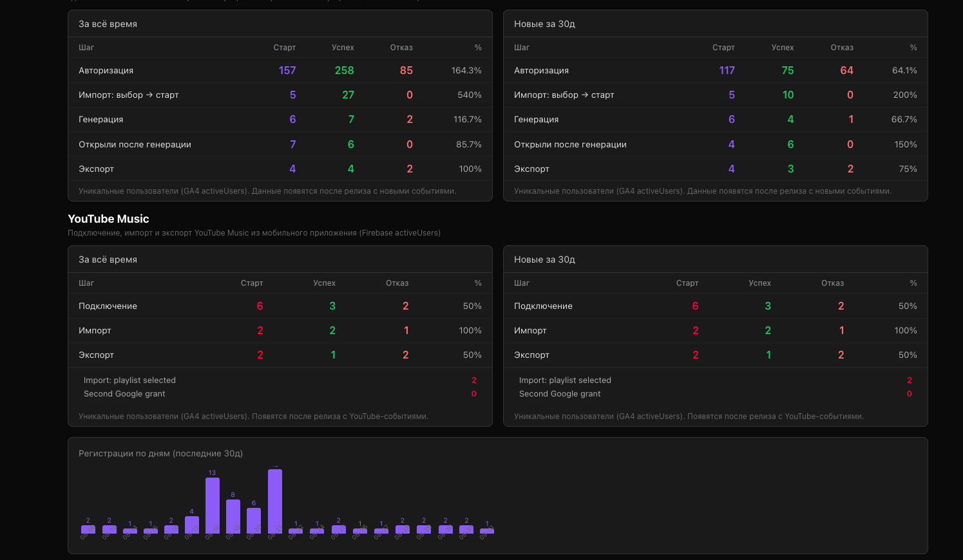Viewport: 963px width, 560px height.
Task: Click the 64.1% Авторизация percentage
Action: pos(904,70)
